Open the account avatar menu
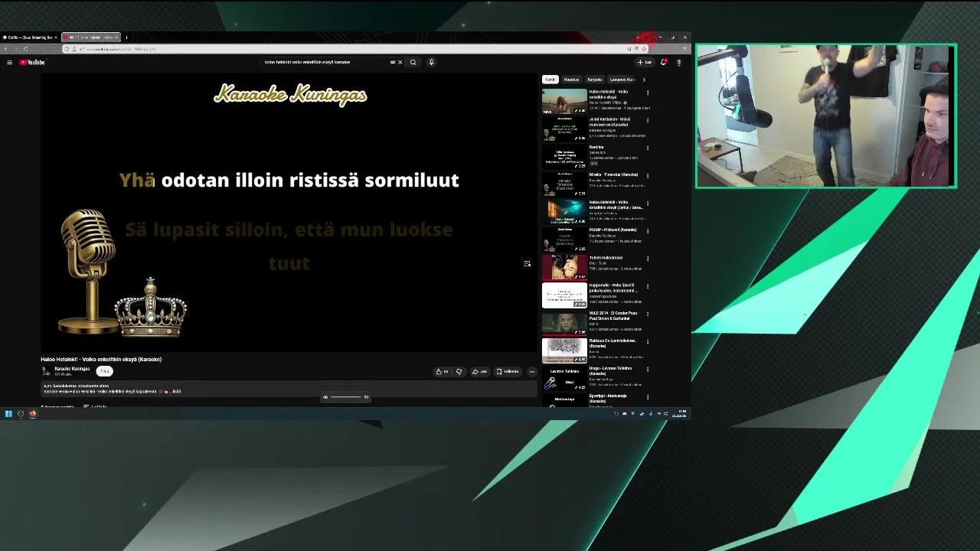 pos(679,62)
